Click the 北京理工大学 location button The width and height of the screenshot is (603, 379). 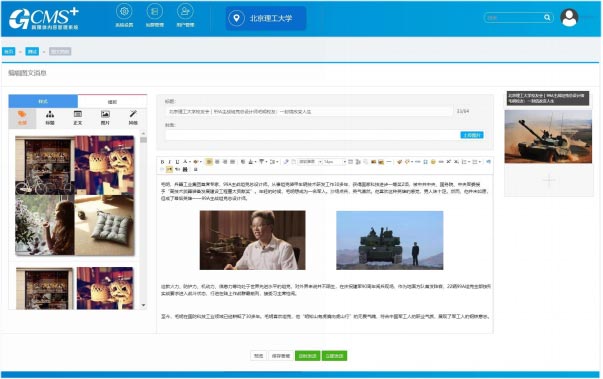[266, 18]
